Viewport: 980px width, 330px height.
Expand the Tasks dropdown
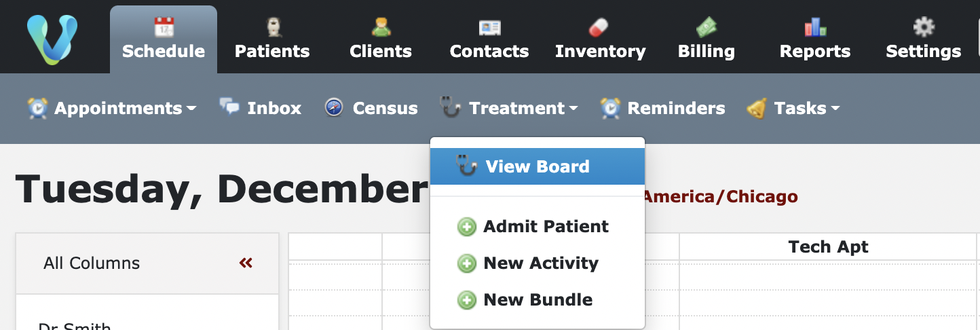coord(793,108)
